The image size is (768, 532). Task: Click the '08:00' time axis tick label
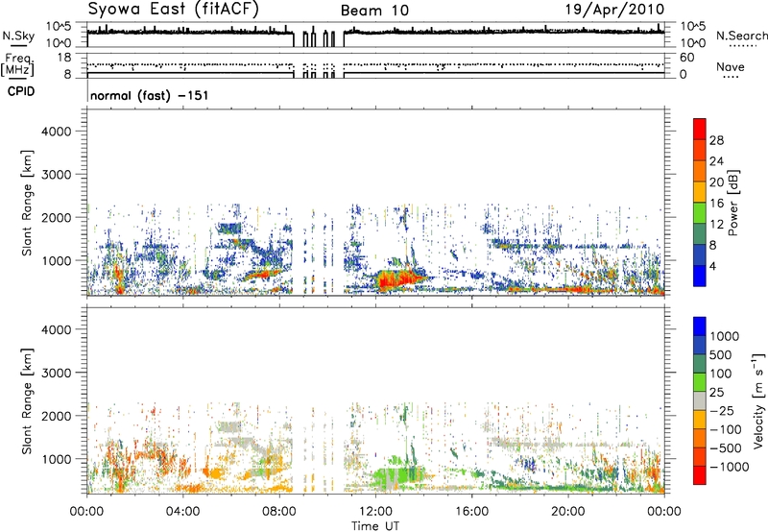tap(279, 512)
